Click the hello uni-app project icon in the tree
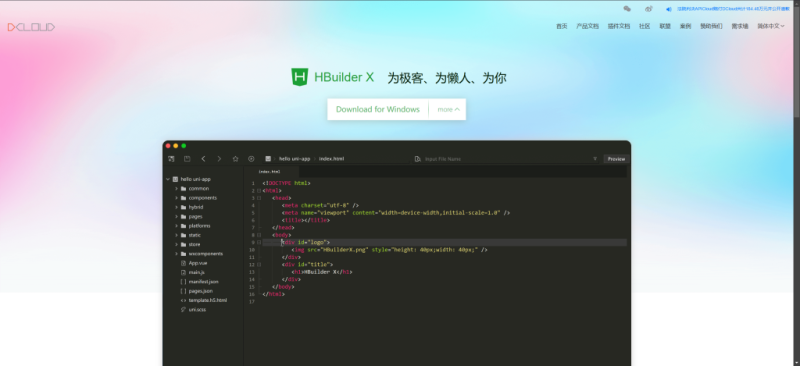 [176, 179]
